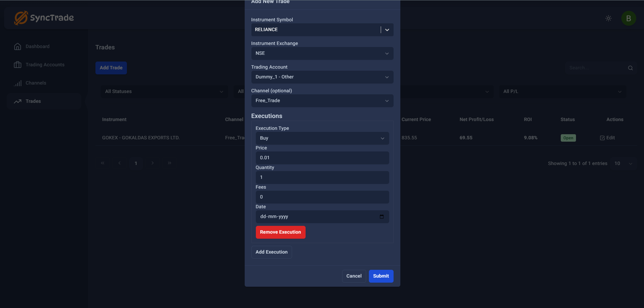This screenshot has width=644, height=308.
Task: Expand the Channel Free_Trade dropdown
Action: [x=322, y=101]
